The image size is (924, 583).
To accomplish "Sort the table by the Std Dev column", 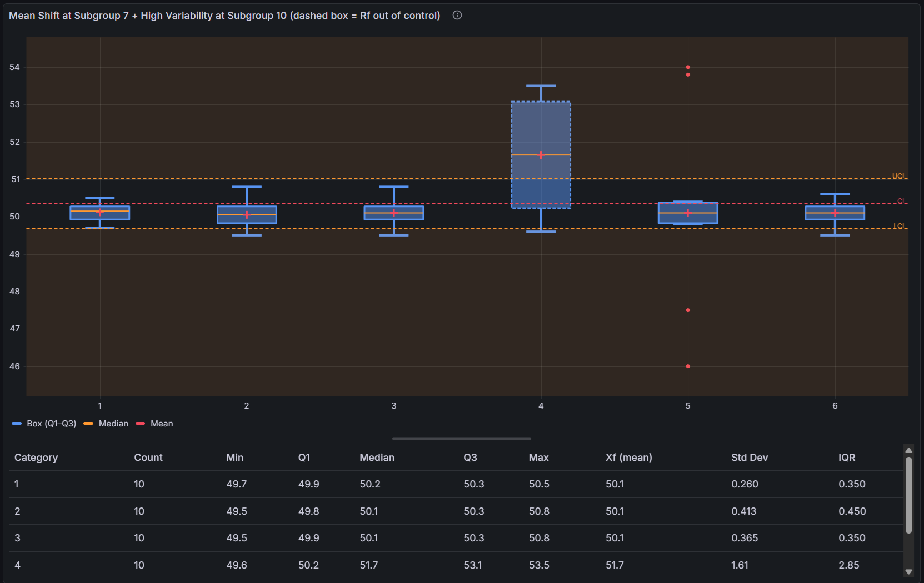I will (750, 458).
